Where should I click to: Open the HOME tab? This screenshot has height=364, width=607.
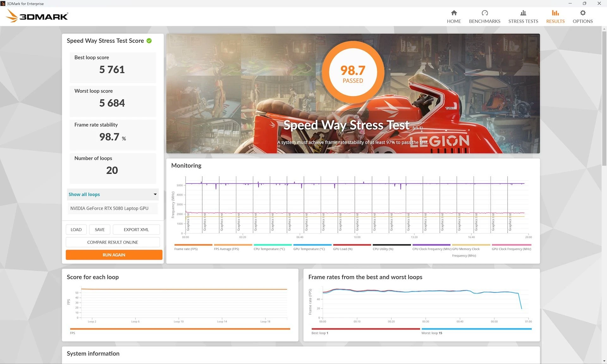[454, 17]
